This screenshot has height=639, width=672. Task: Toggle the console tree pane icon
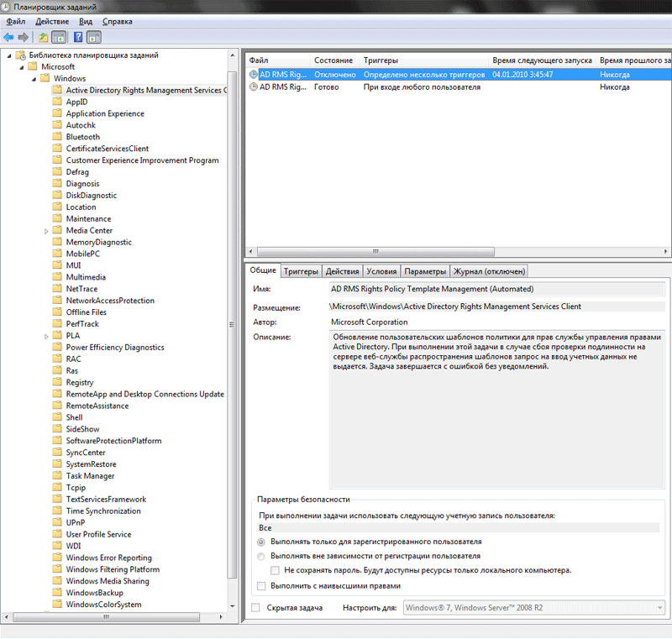pos(59,37)
